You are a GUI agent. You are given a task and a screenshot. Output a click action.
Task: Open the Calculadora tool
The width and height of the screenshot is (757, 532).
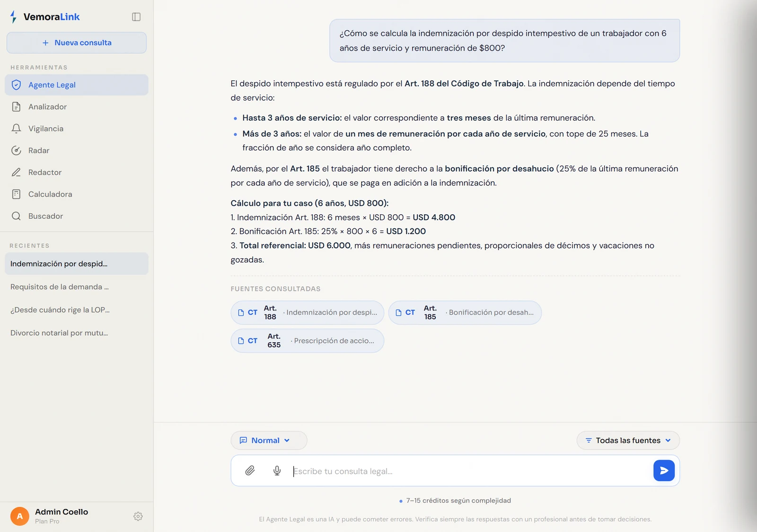(x=77, y=194)
